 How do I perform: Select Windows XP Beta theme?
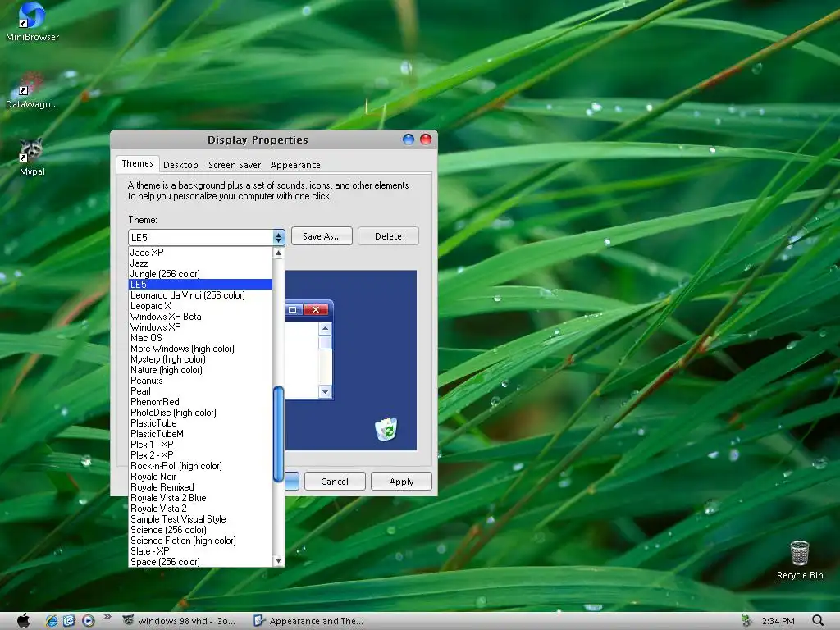200,317
